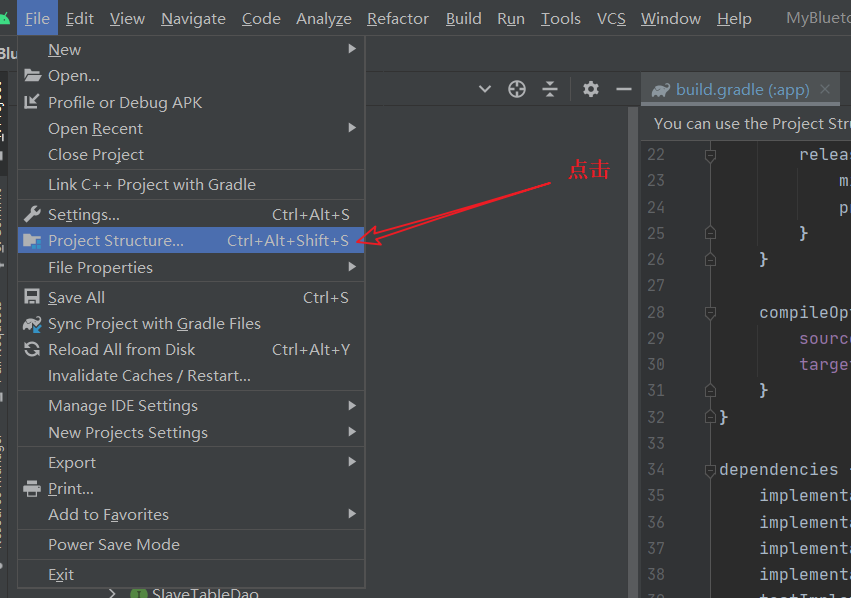Open the View menu
The height and width of the screenshot is (598, 851).
(127, 18)
